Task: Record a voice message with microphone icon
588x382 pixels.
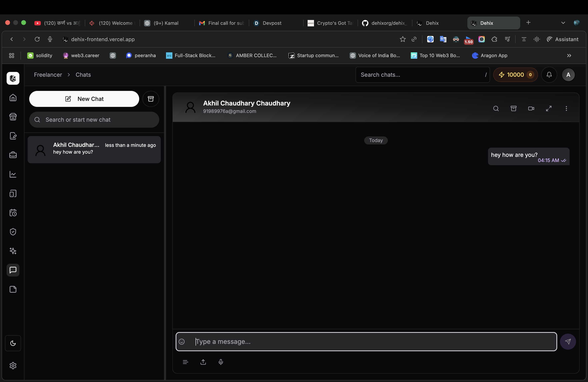Action: pyautogui.click(x=221, y=362)
